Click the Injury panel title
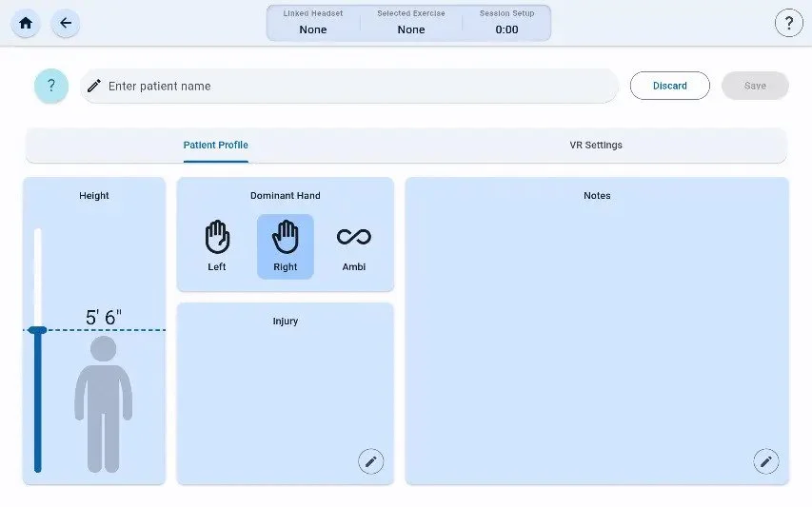The height and width of the screenshot is (507, 812). coord(286,322)
